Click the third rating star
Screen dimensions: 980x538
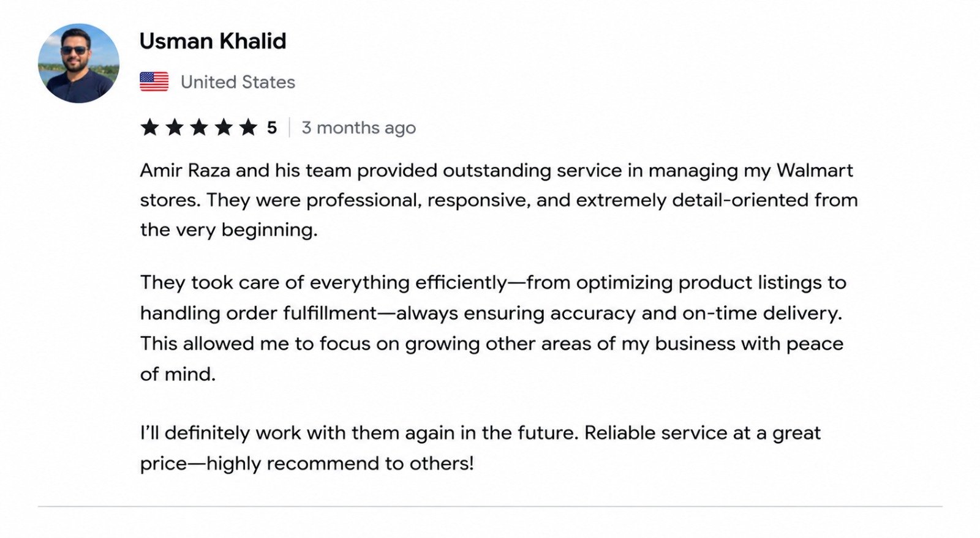[199, 127]
